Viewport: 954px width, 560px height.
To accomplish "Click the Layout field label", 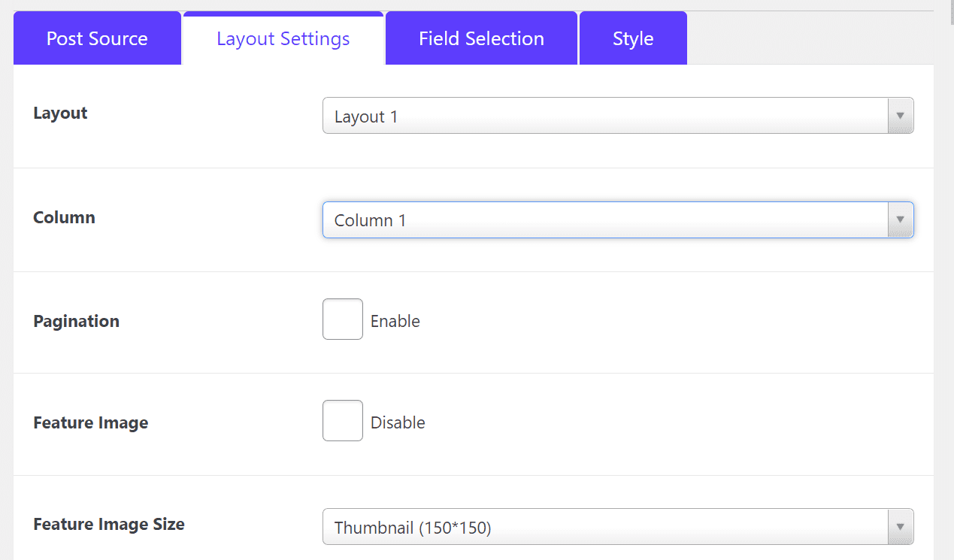I will [60, 113].
